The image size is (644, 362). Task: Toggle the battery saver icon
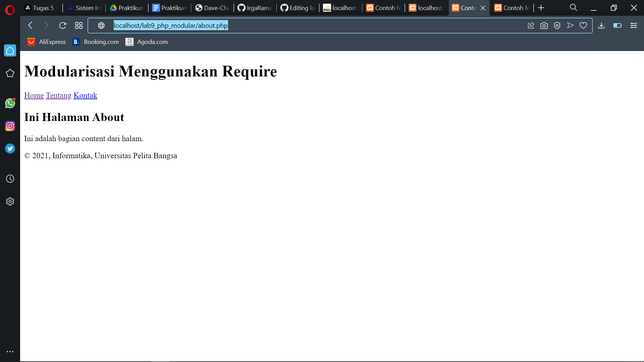point(617,25)
